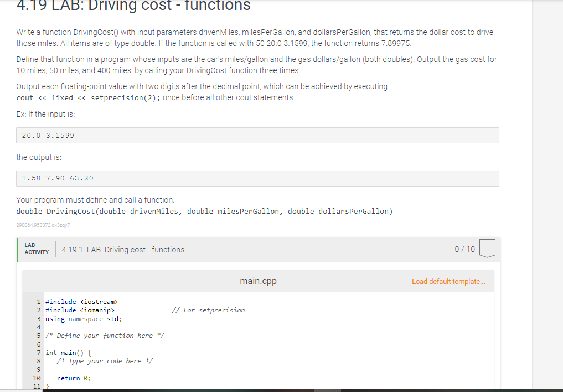563x392 pixels.
Task: Click line number 7 in the editor gutter
Action: [38, 352]
